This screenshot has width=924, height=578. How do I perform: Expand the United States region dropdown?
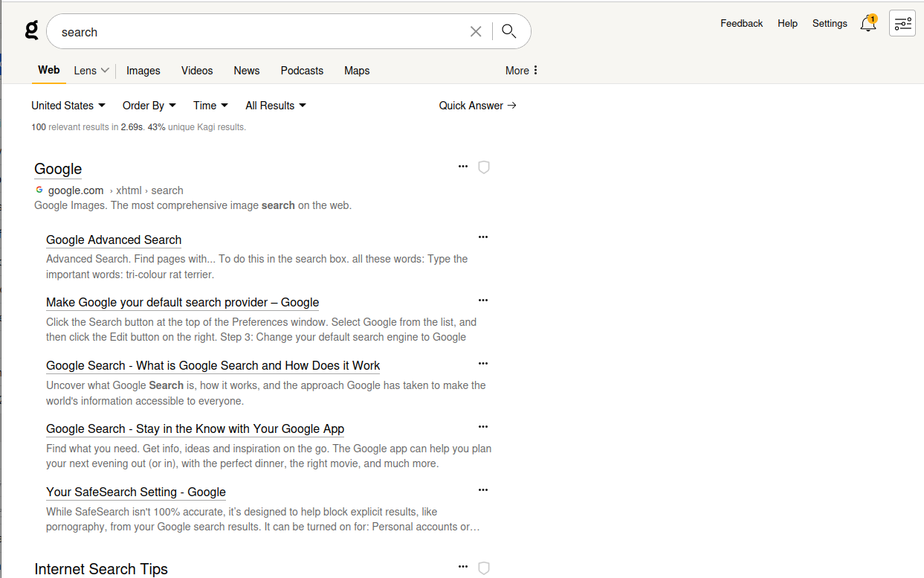pos(68,106)
